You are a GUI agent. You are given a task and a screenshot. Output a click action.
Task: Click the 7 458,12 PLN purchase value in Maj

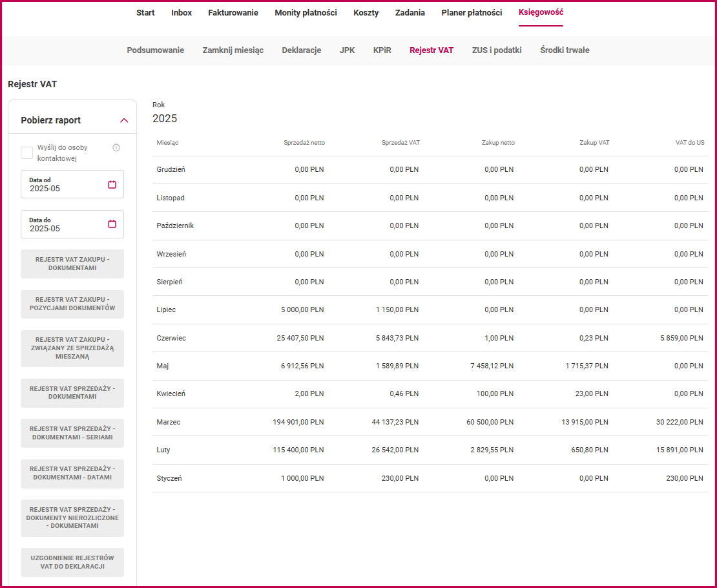[492, 366]
